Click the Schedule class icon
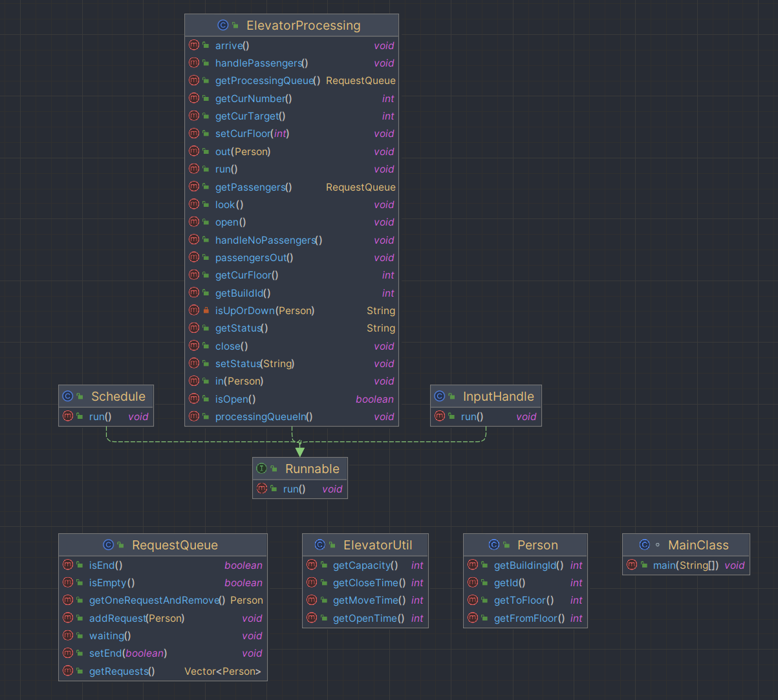 click(68, 396)
